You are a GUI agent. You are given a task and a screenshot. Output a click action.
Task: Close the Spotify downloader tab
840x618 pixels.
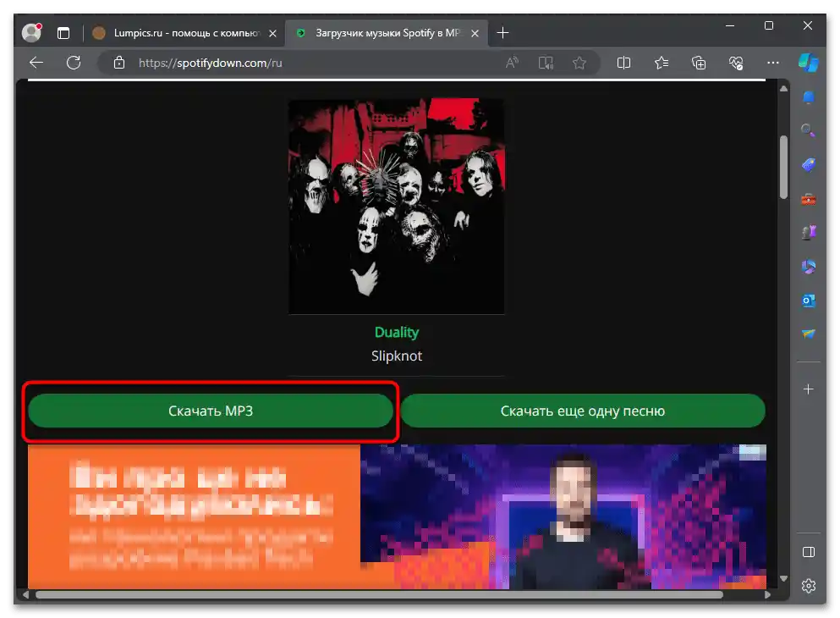475,33
